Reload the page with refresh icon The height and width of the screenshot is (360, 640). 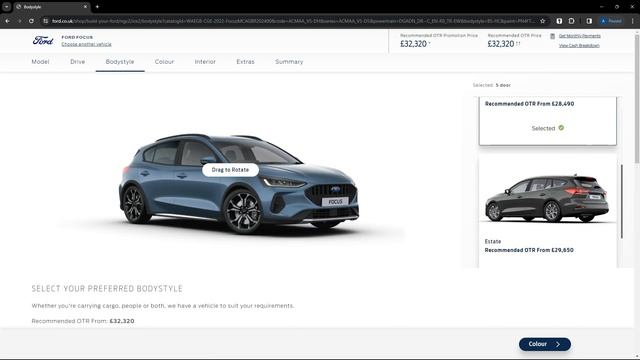(x=31, y=21)
